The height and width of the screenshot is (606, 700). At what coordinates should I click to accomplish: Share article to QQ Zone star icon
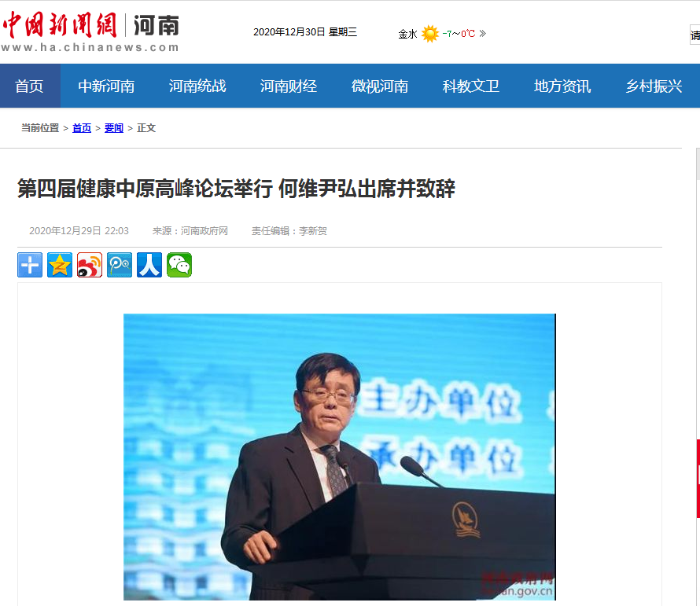(60, 265)
